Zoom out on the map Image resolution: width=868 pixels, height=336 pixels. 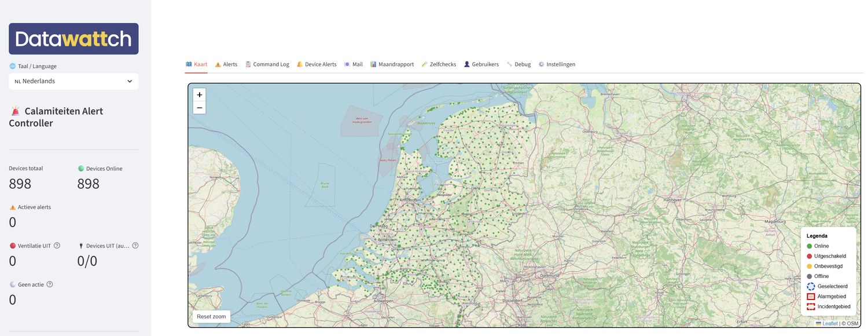(199, 108)
